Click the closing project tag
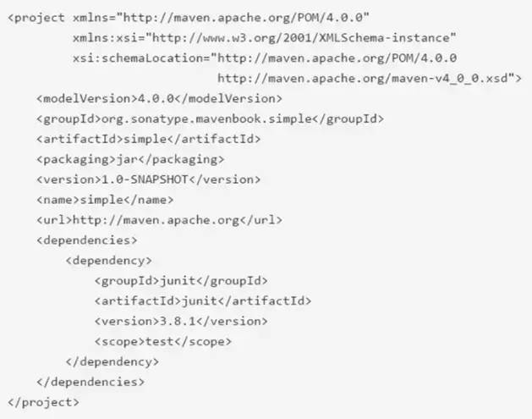 43,403
